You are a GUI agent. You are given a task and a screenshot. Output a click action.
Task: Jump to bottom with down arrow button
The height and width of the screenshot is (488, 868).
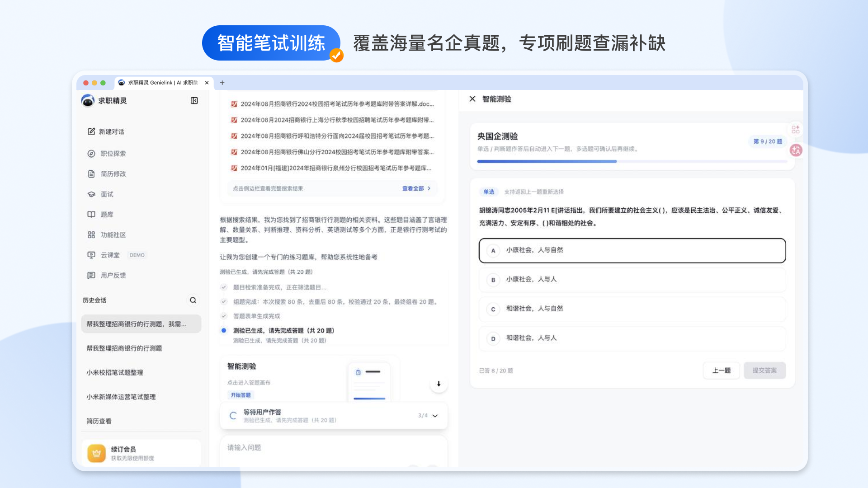tap(439, 384)
